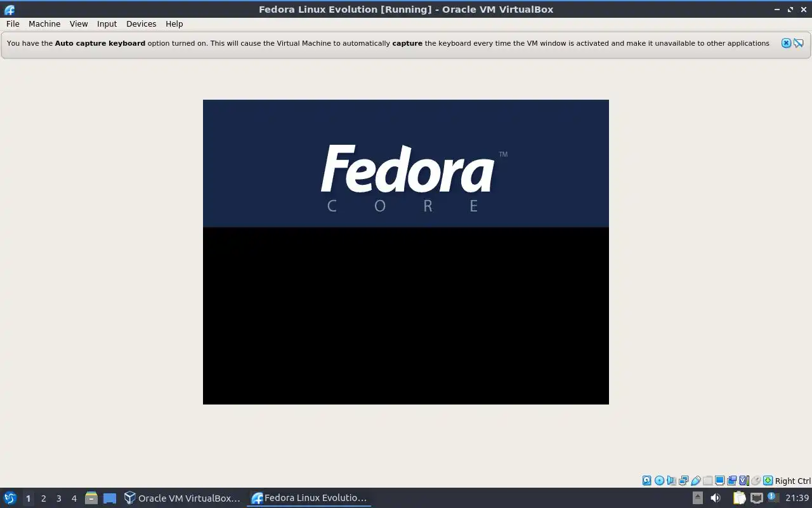
Task: Open the File menu
Action: [13, 23]
